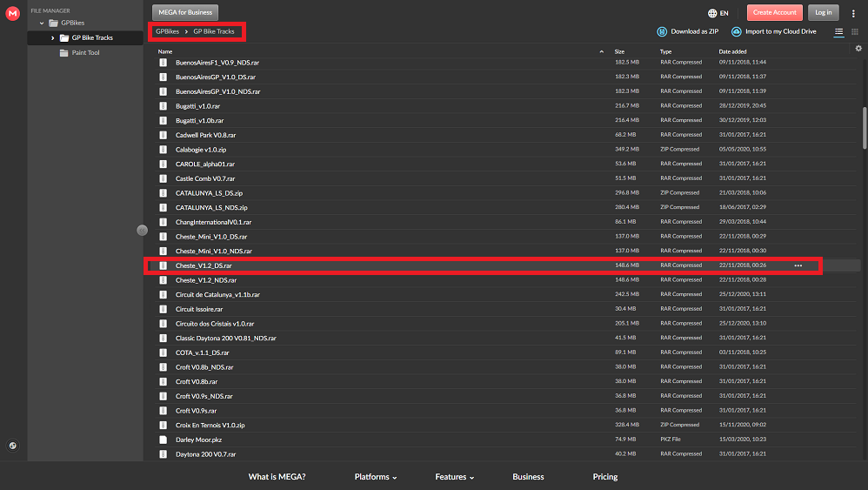Open Business footer link
Screen dimensions: 868x490
coord(528,477)
